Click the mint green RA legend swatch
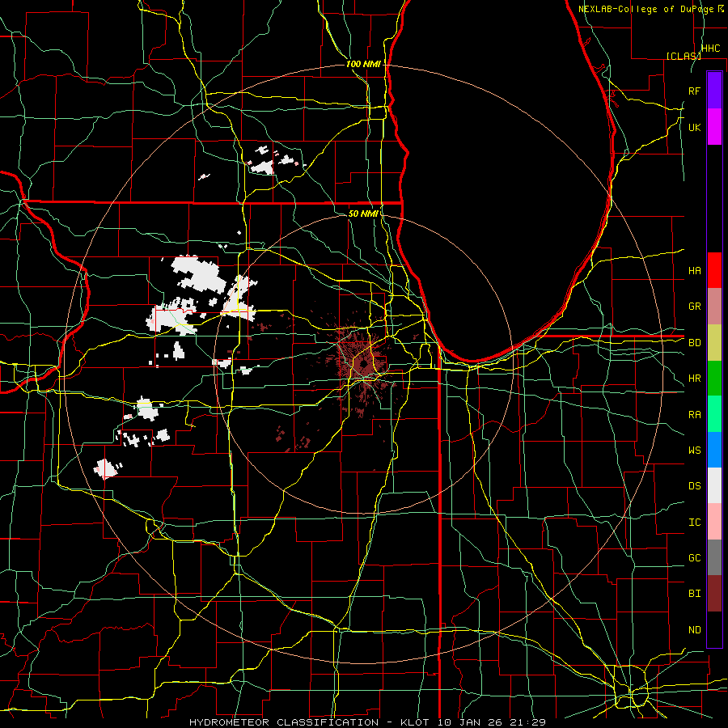Screen dimensions: 728x728 click(714, 414)
